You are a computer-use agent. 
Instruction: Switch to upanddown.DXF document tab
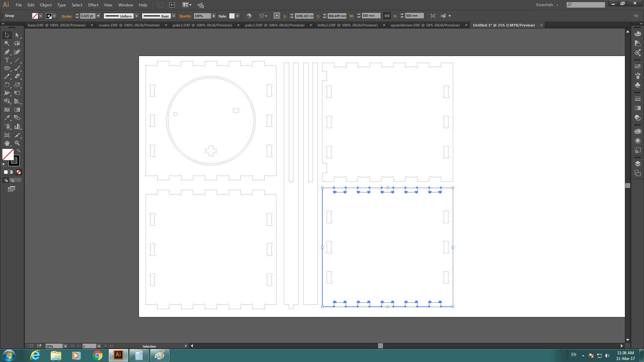[425, 25]
